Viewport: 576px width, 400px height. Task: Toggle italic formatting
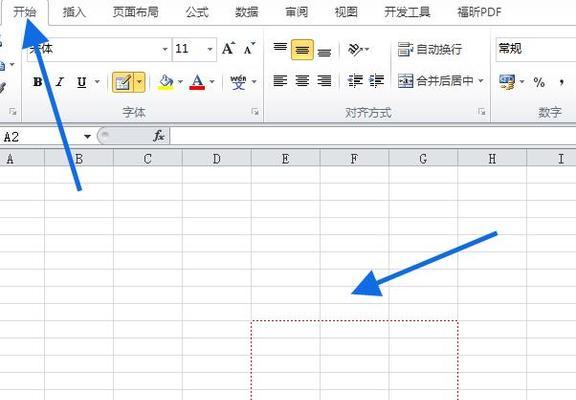click(60, 82)
